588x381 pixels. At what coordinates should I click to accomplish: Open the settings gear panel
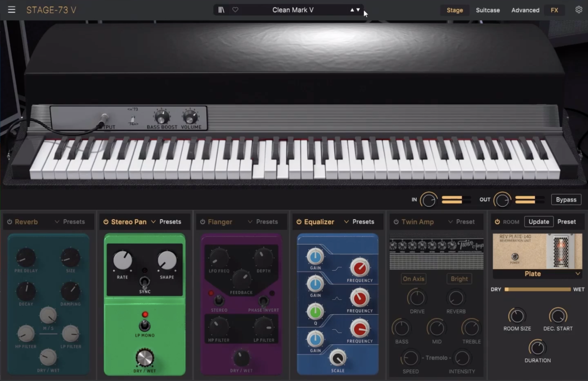(579, 10)
